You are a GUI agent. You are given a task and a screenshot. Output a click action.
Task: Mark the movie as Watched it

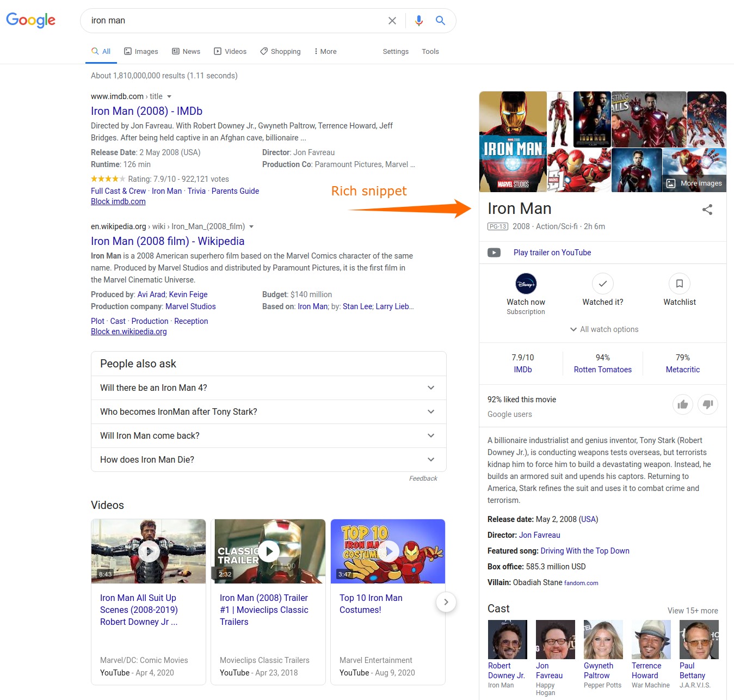[602, 284]
